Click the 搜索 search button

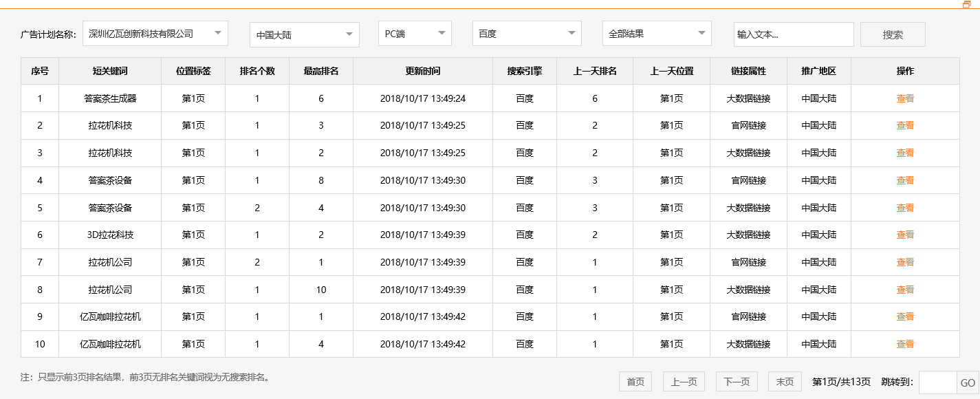click(x=892, y=34)
